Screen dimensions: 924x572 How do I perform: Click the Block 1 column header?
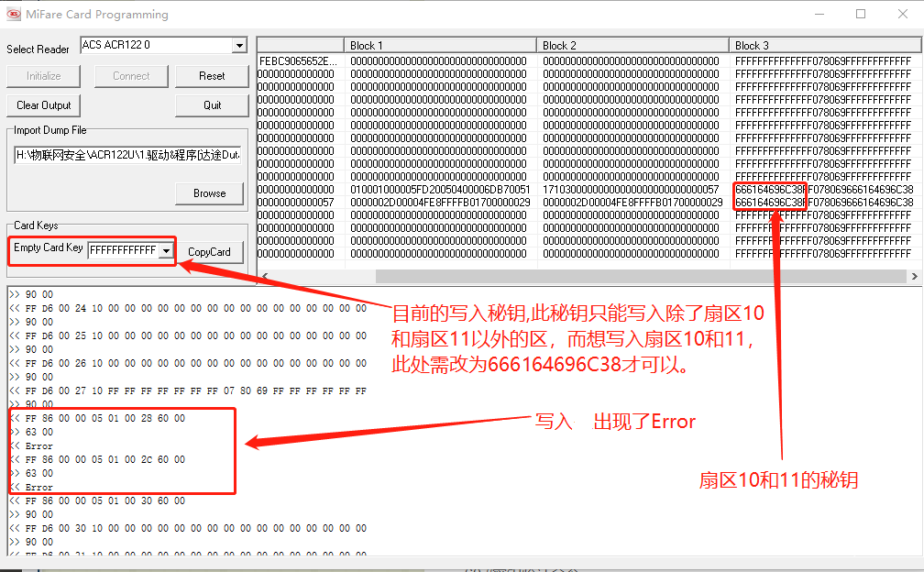[440, 45]
